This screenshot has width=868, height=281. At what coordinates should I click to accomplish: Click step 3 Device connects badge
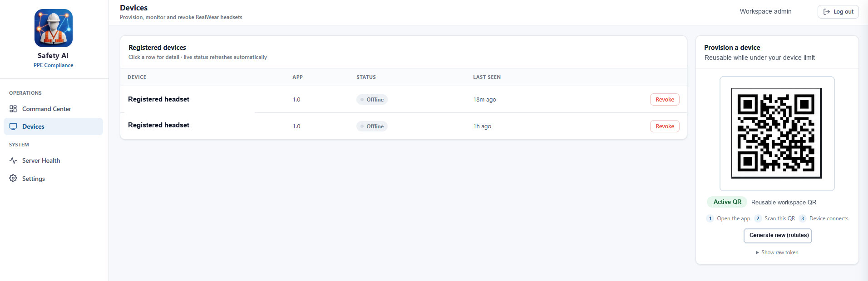(x=803, y=218)
